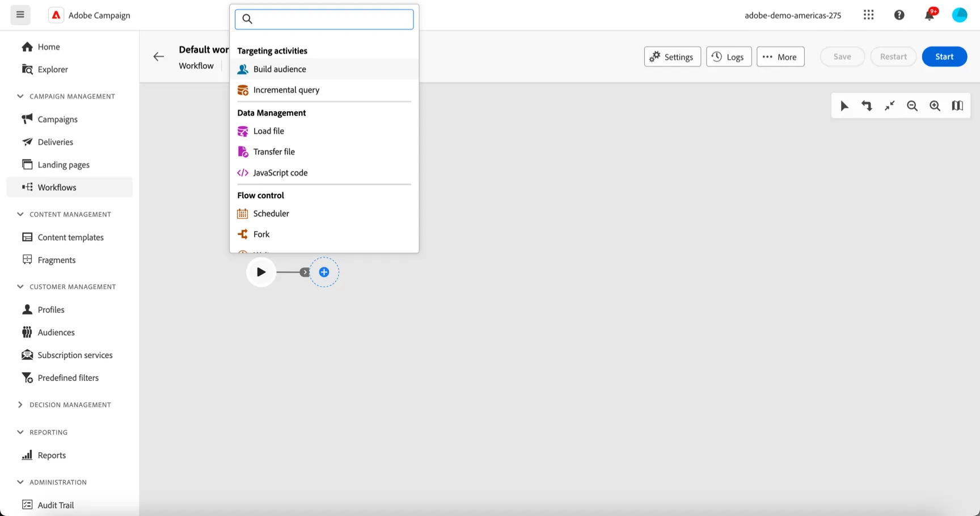Select Build audience activity

(x=324, y=69)
